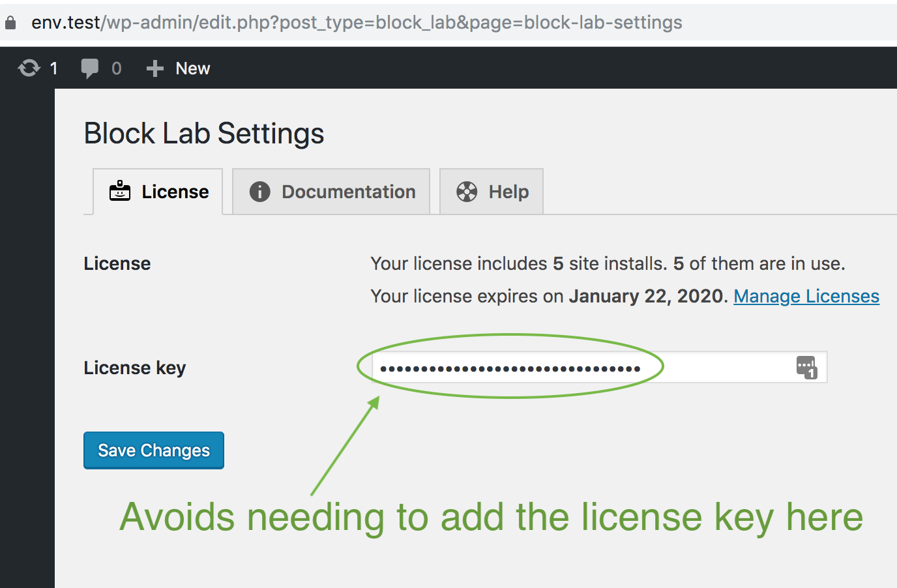Select the License tab
This screenshot has height=588, width=897.
(158, 191)
